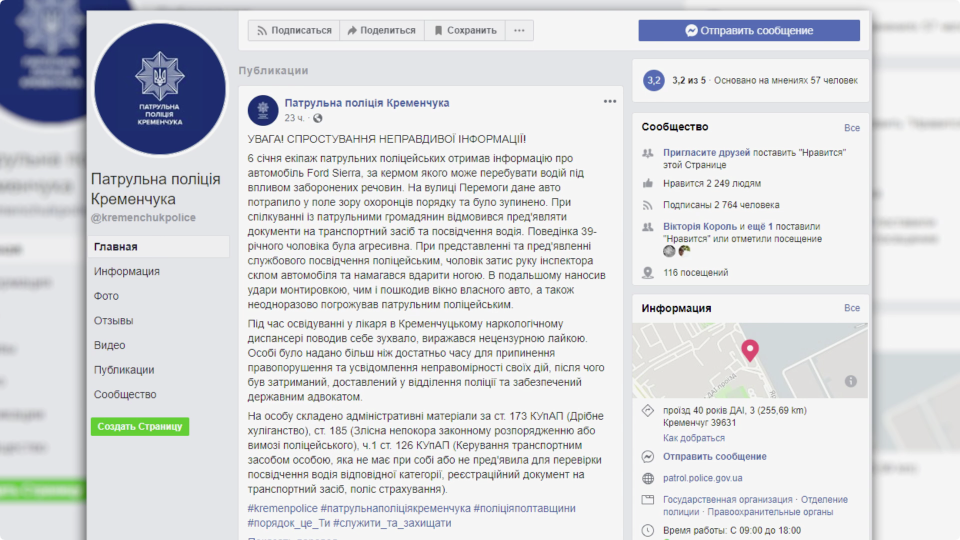Open the Информация sidebar tab
960x540 pixels.
127,271
